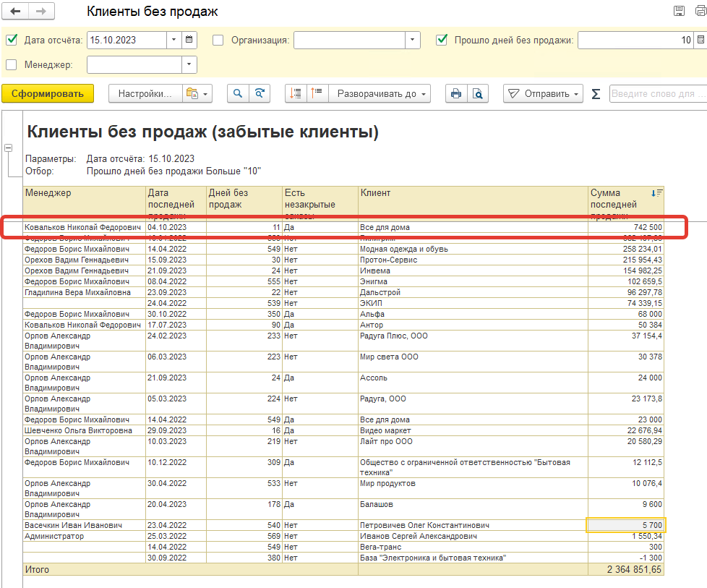Image resolution: width=707 pixels, height=588 pixels.
Task: Click the Клиент column header
Action: click(473, 203)
